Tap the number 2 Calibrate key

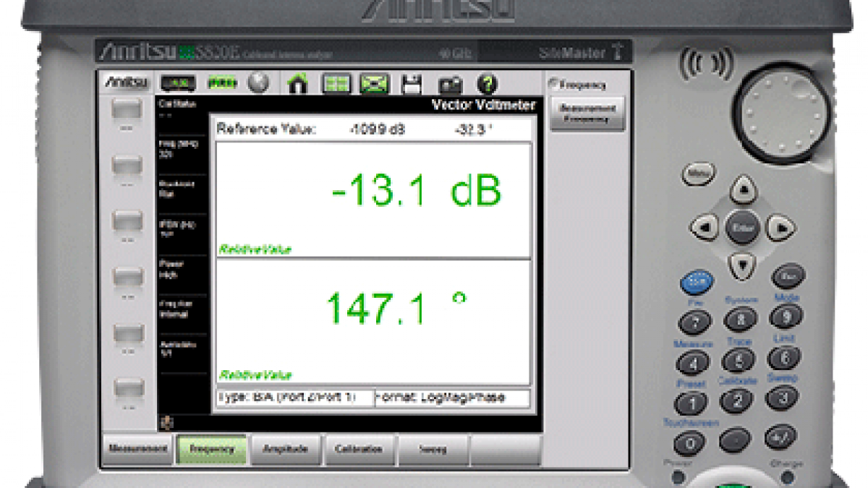(737, 400)
